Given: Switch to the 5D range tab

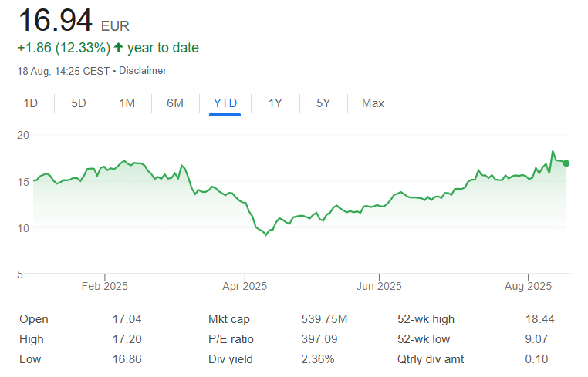Looking at the screenshot, I should click(x=79, y=103).
